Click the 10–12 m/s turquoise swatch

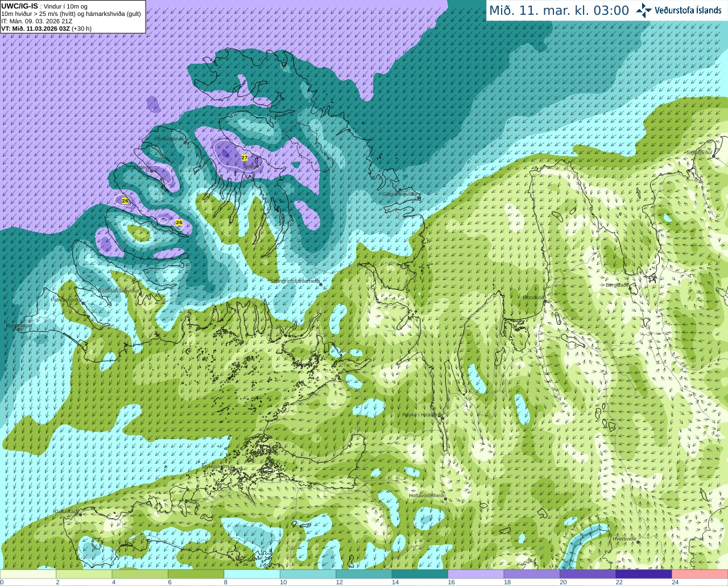308,574
